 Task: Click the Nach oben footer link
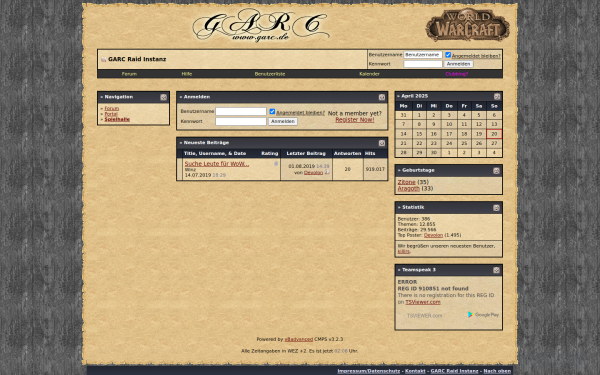[x=497, y=371]
